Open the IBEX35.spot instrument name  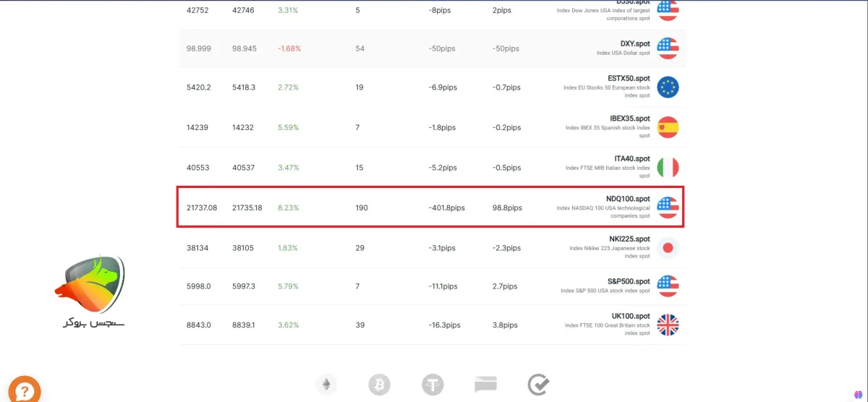630,119
